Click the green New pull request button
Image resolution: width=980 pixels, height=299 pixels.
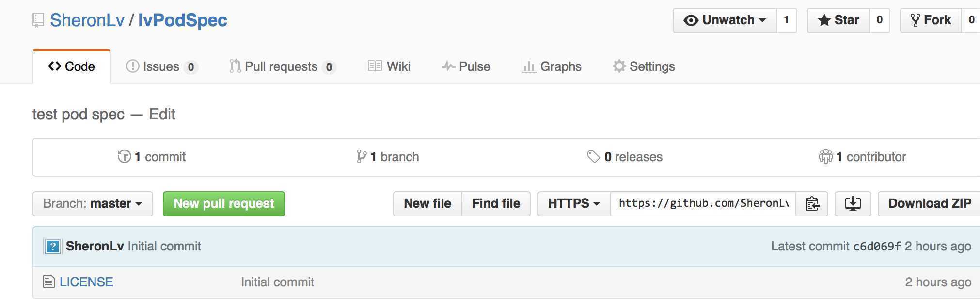coord(224,204)
